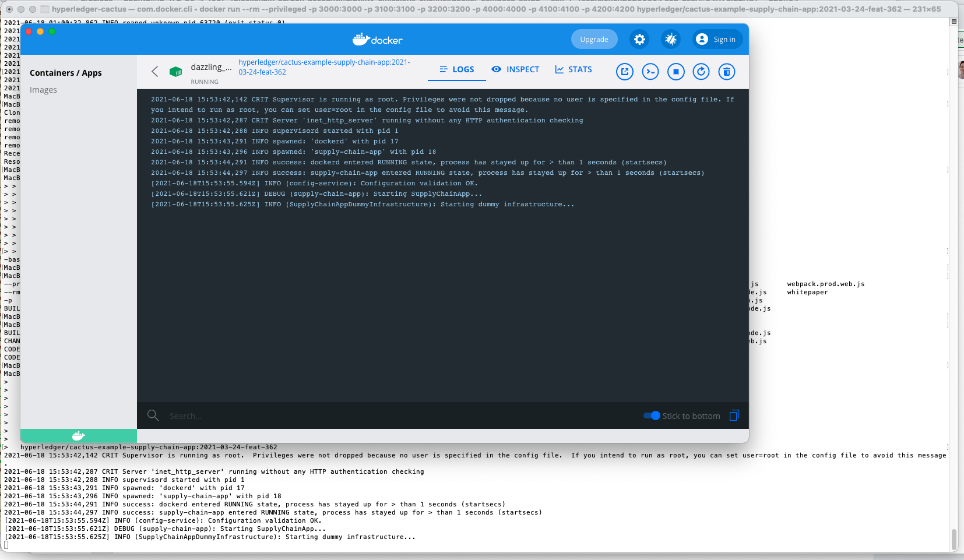The height and width of the screenshot is (560, 964).
Task: Go back using the arrow beside the container name
Action: pos(154,71)
